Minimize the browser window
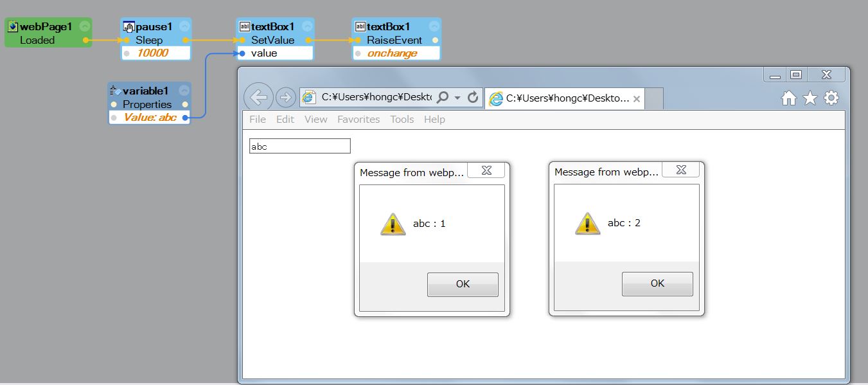 point(775,75)
